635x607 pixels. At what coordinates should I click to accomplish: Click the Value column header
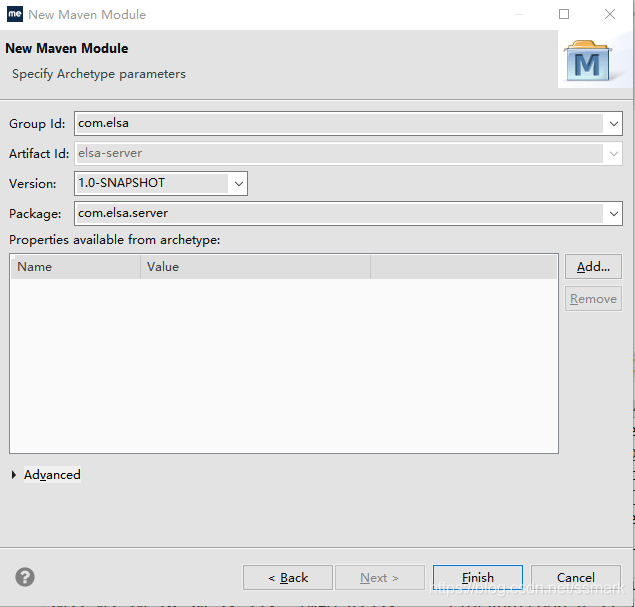(x=255, y=267)
